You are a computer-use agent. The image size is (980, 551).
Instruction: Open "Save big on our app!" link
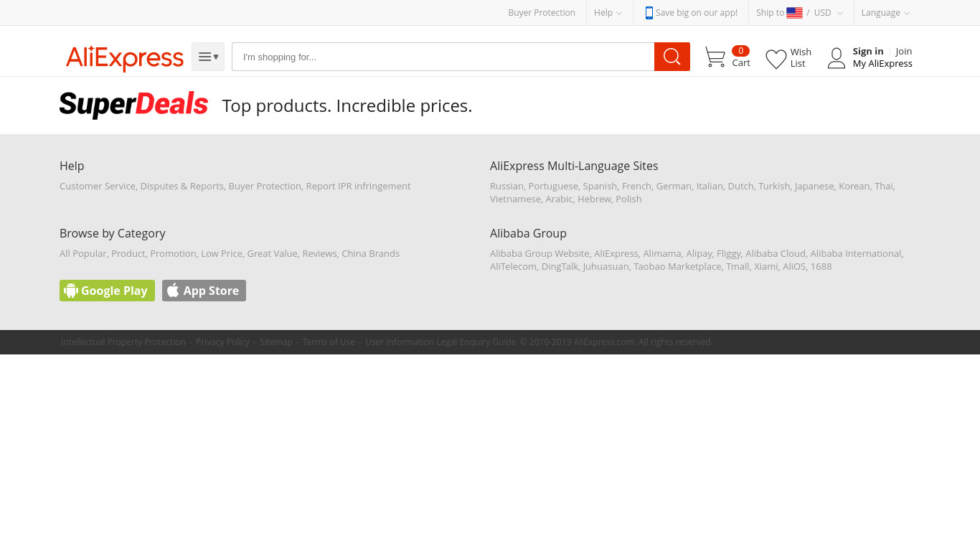697,13
